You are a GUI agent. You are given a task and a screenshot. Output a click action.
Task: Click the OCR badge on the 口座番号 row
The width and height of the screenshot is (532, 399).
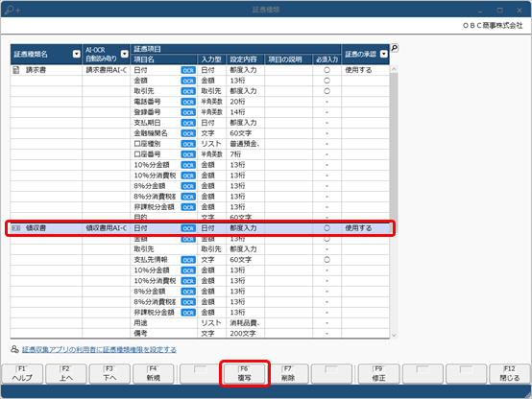[188, 154]
